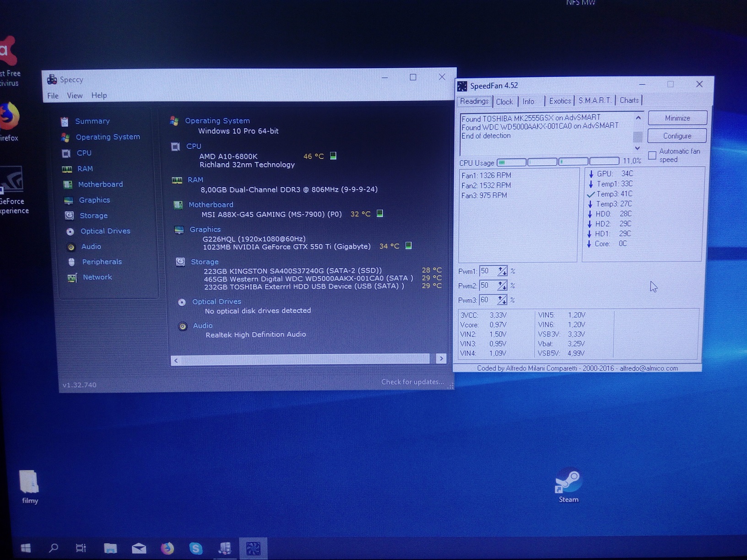Open Task View from the taskbar
The image size is (747, 560).
[x=81, y=548]
